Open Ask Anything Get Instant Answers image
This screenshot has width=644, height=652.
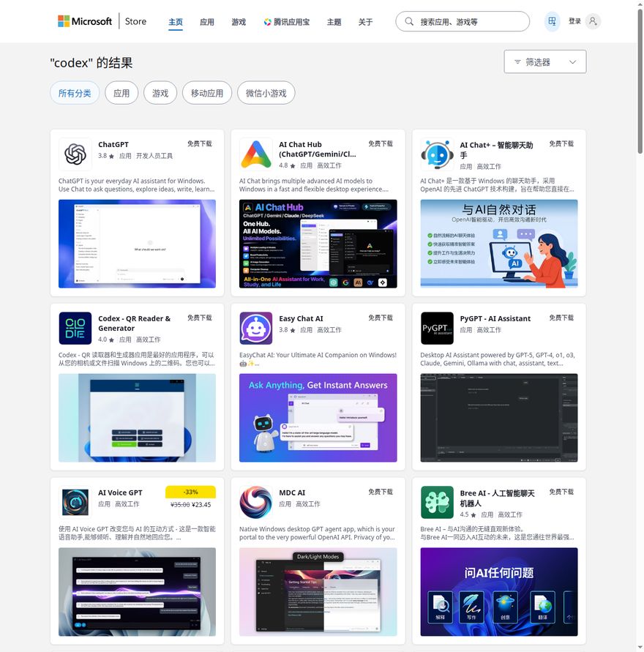pos(318,418)
